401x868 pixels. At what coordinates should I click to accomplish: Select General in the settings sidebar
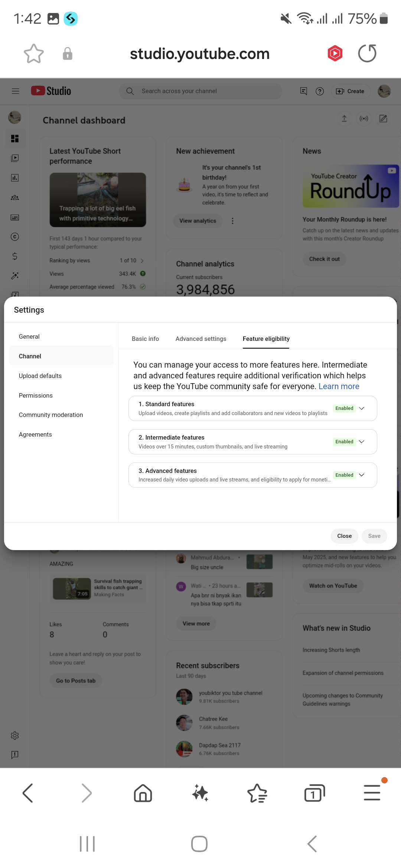tap(61, 336)
